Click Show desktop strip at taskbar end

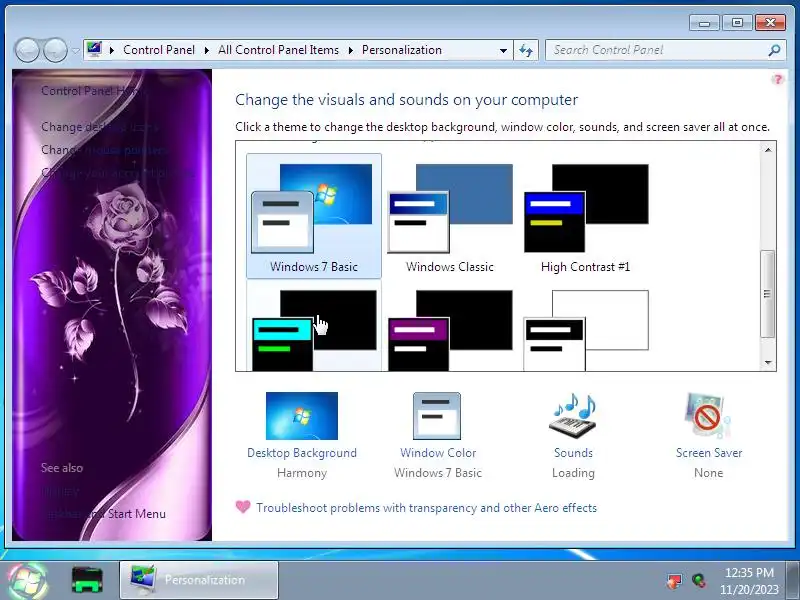[x=793, y=581]
